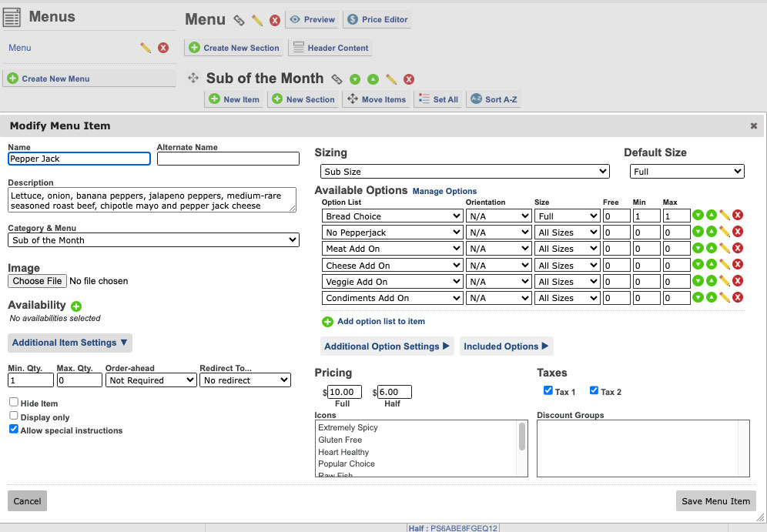Click Sort A-Z button

(494, 99)
